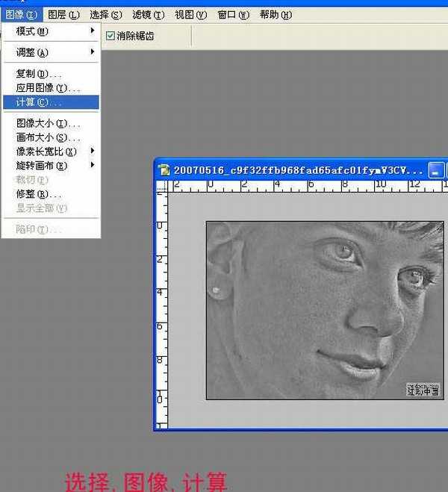Open the 窗口(W) menu

coord(233,14)
